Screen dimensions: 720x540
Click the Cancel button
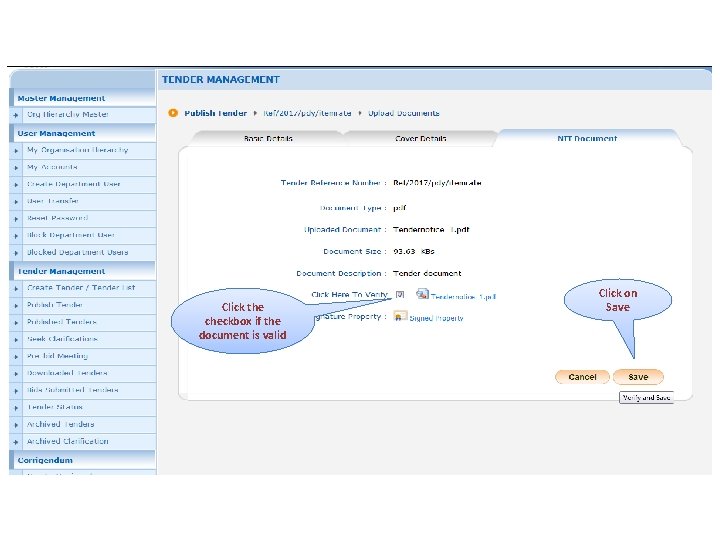click(582, 377)
